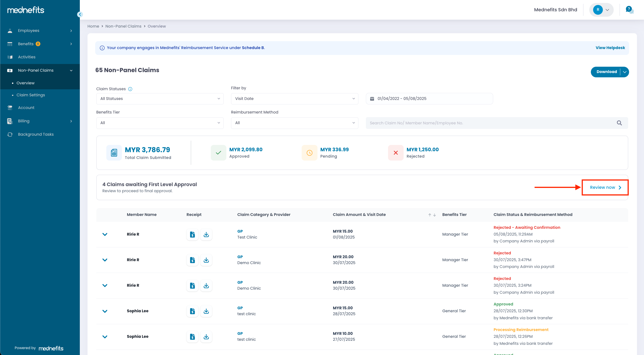644x355 pixels.
Task: Go to Account in sidebar
Action: pos(40,108)
